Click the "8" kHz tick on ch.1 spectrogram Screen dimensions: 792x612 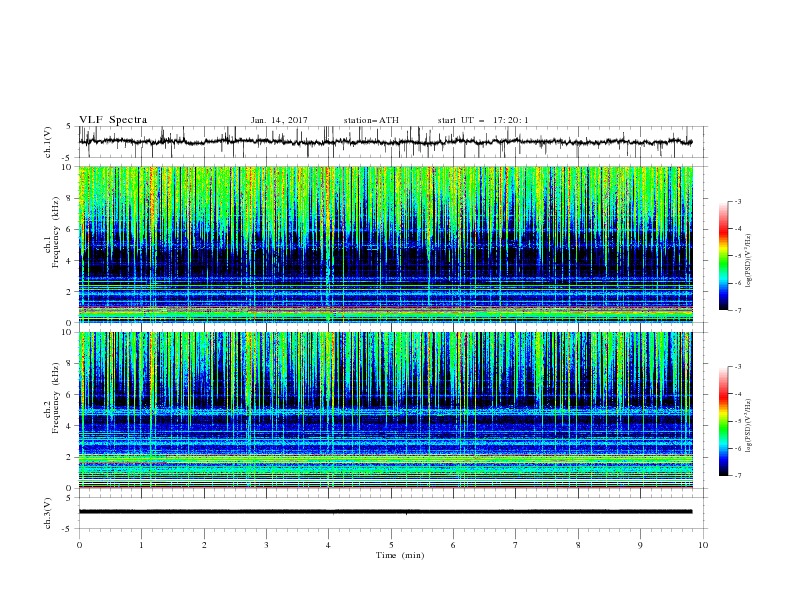(x=70, y=198)
